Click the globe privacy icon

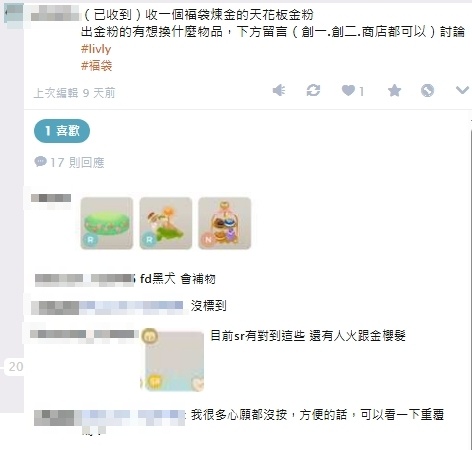pyautogui.click(x=427, y=90)
